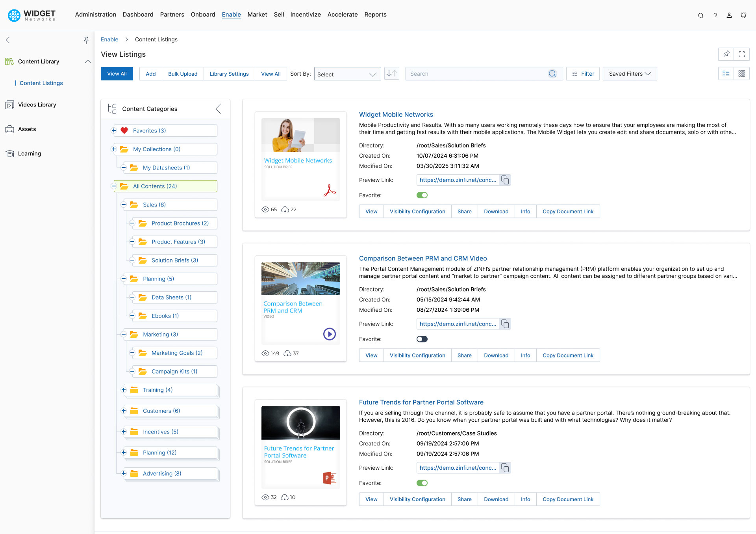Enable favorite for Comparison Between PRM and CRM
The width and height of the screenshot is (756, 534).
click(422, 339)
